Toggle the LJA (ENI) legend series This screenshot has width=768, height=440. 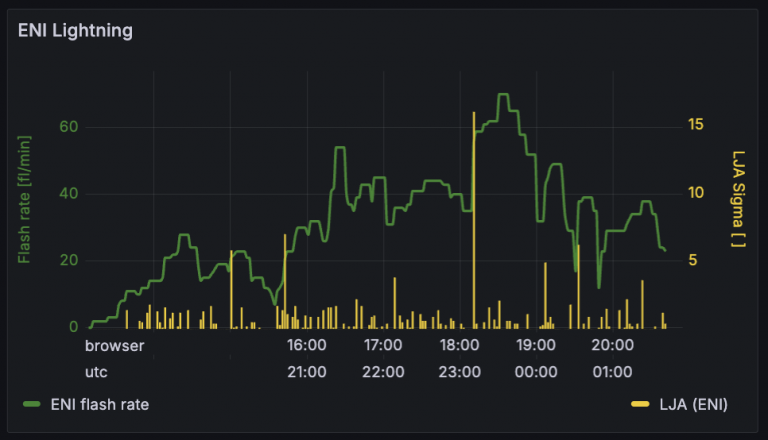pos(693,405)
